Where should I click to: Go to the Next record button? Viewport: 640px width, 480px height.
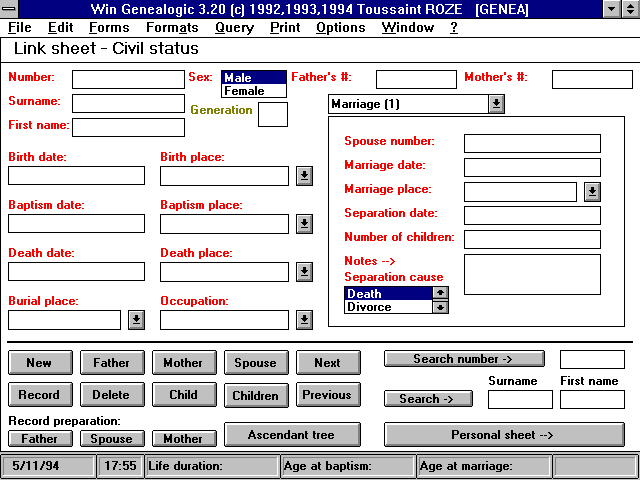[x=327, y=363]
